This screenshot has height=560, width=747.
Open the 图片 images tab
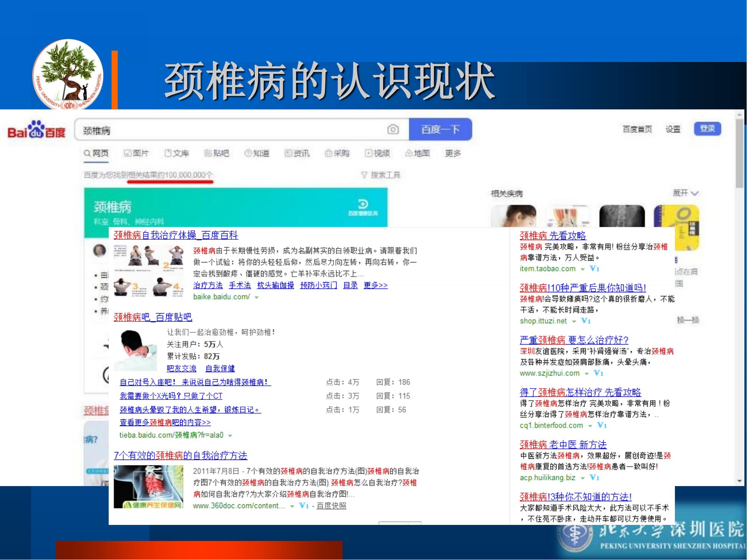[x=136, y=153]
